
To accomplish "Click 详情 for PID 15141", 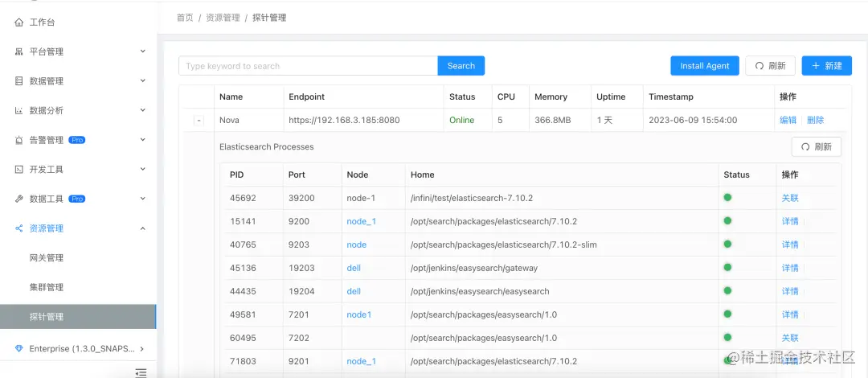I will (790, 221).
